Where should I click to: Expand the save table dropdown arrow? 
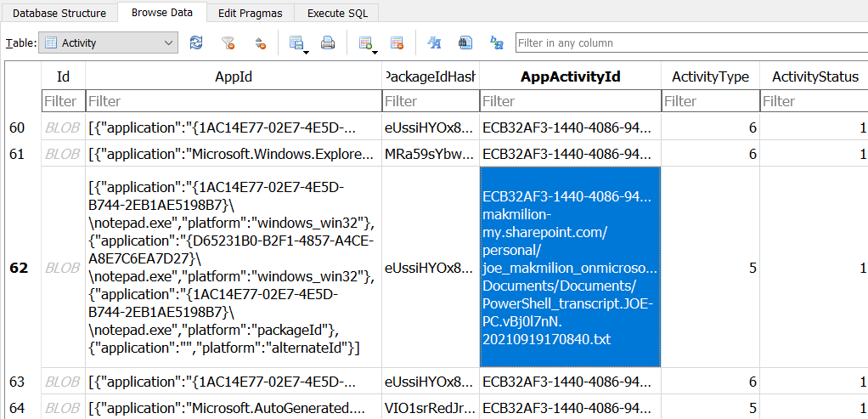(306, 52)
